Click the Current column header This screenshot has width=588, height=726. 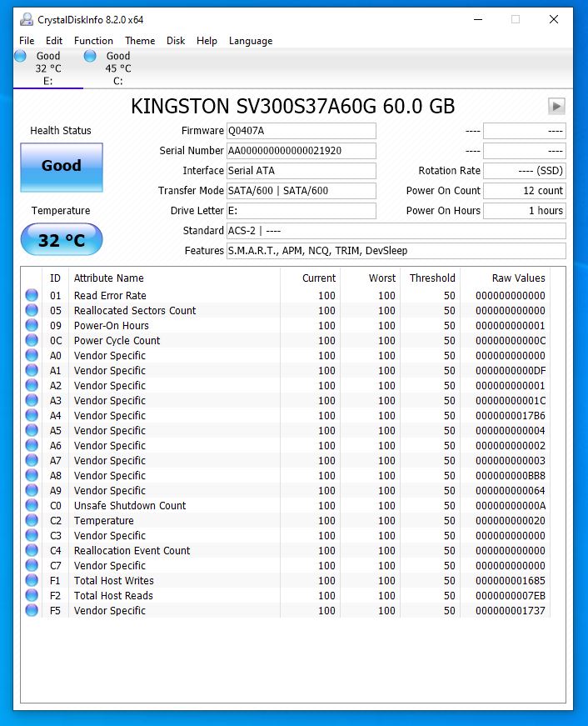[311, 278]
